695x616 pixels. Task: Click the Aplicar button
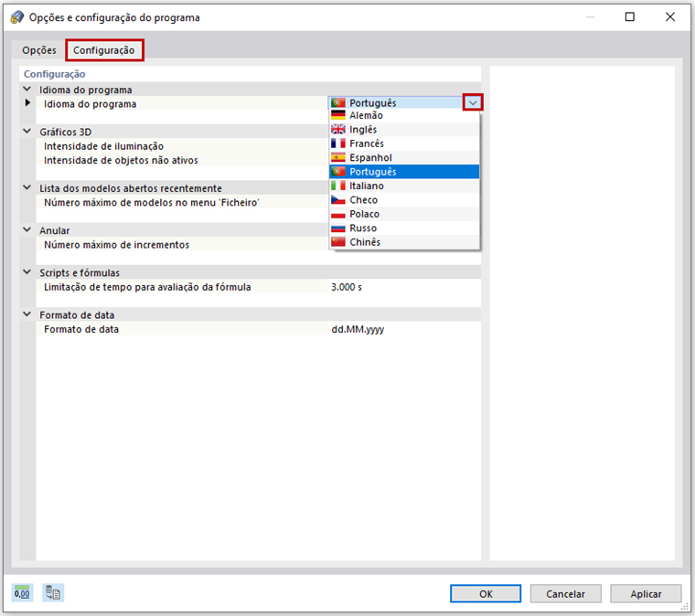point(646,593)
